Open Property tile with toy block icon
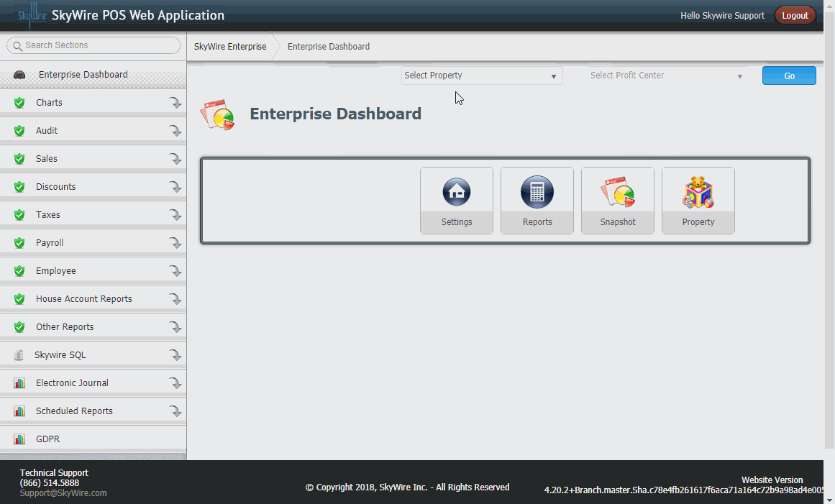Viewport: 835px width, 504px height. pos(698,201)
